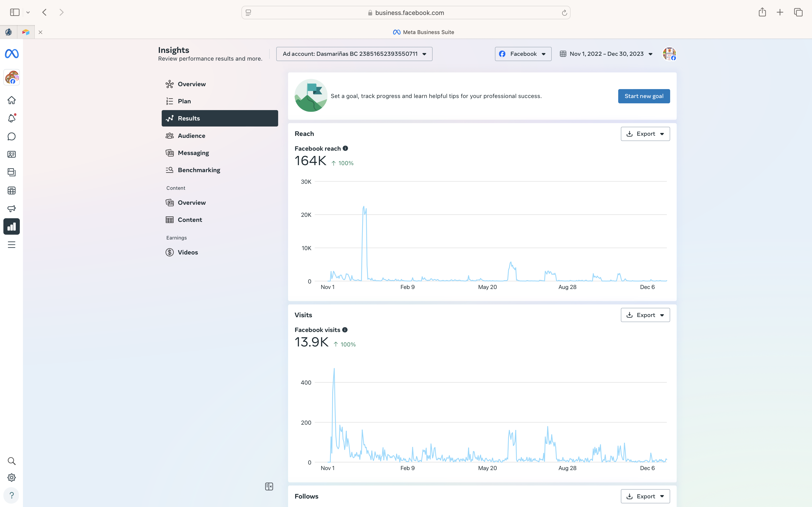812x507 pixels.
Task: Open Settings gear in left sidebar
Action: coord(11,478)
